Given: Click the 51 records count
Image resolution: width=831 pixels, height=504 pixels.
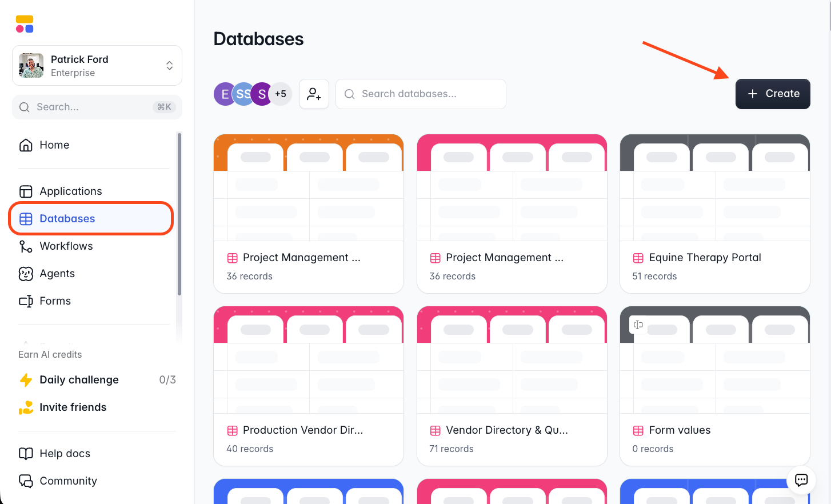Looking at the screenshot, I should click(654, 277).
